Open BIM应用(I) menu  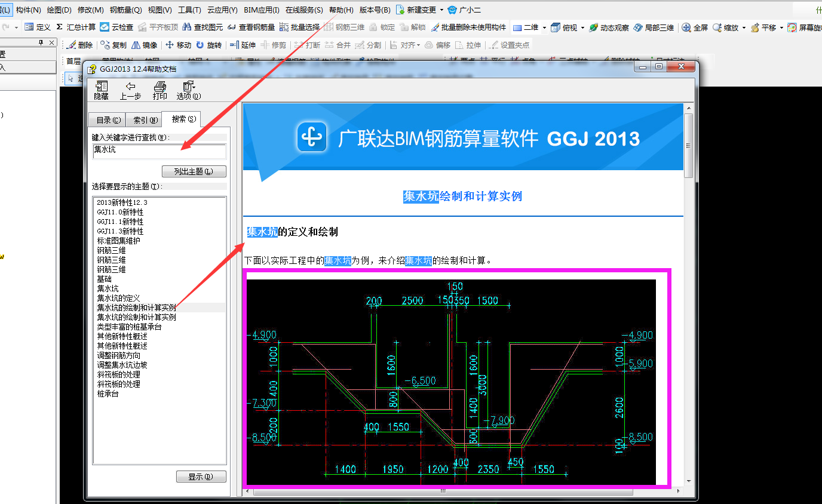point(262,10)
